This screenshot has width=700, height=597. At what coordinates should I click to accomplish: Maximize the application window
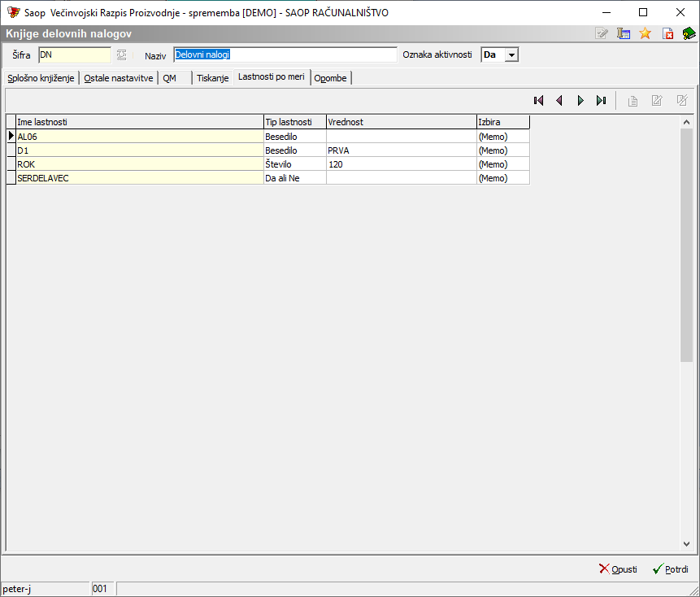click(643, 12)
